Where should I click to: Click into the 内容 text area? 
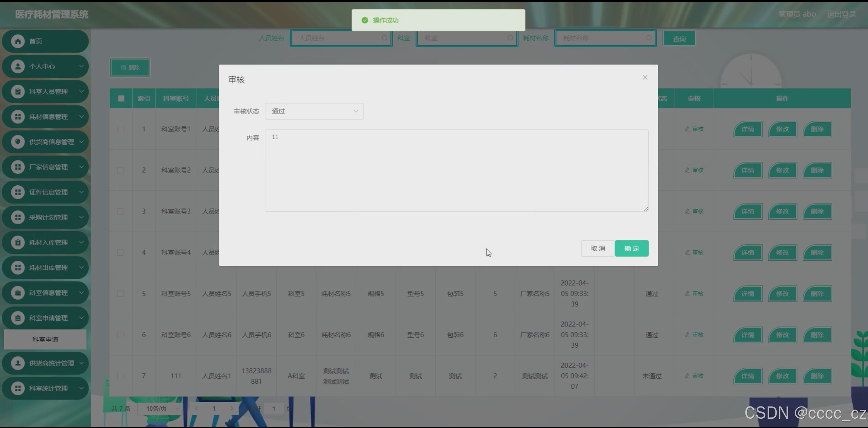(456, 171)
